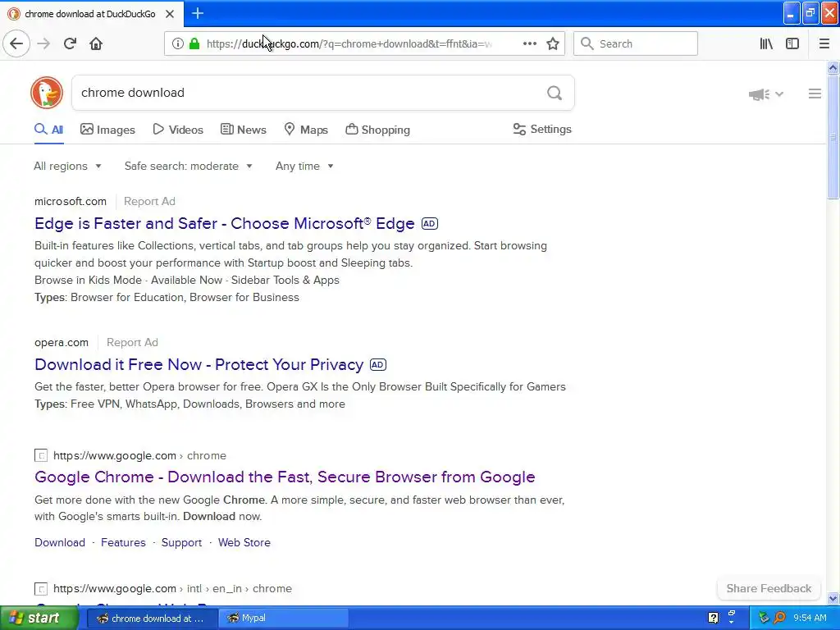The height and width of the screenshot is (630, 840).
Task: Open page actions three-dot menu
Action: pos(529,43)
